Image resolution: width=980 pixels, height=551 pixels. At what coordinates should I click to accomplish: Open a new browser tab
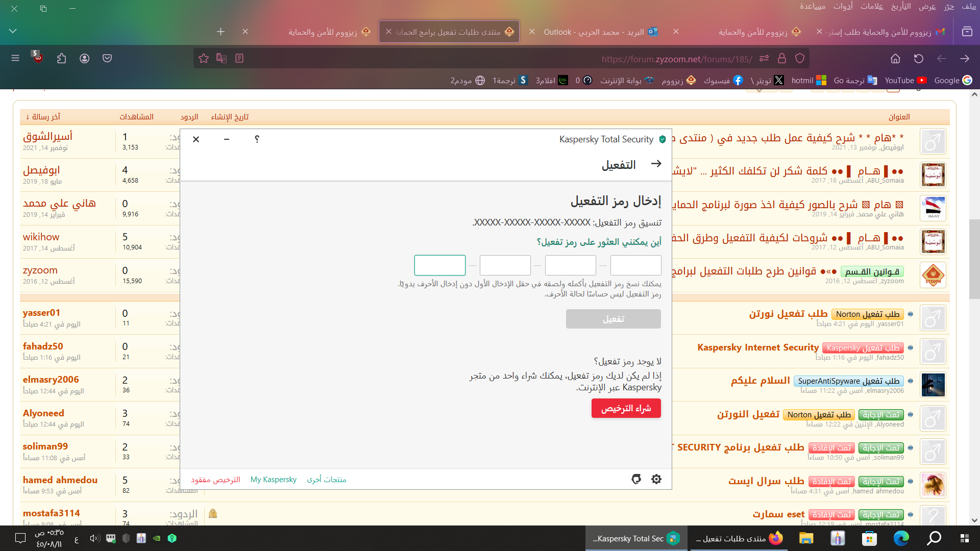click(220, 32)
